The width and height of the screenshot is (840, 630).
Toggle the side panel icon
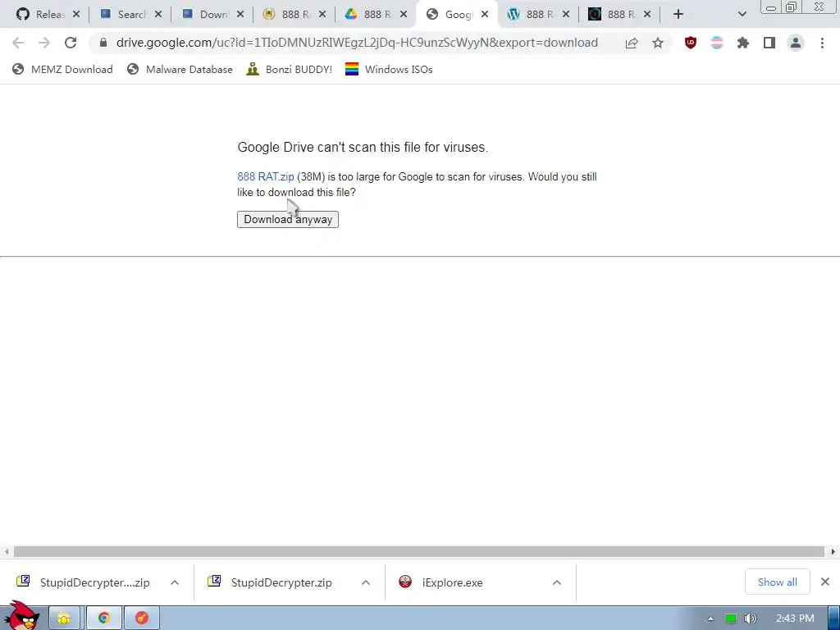click(769, 43)
